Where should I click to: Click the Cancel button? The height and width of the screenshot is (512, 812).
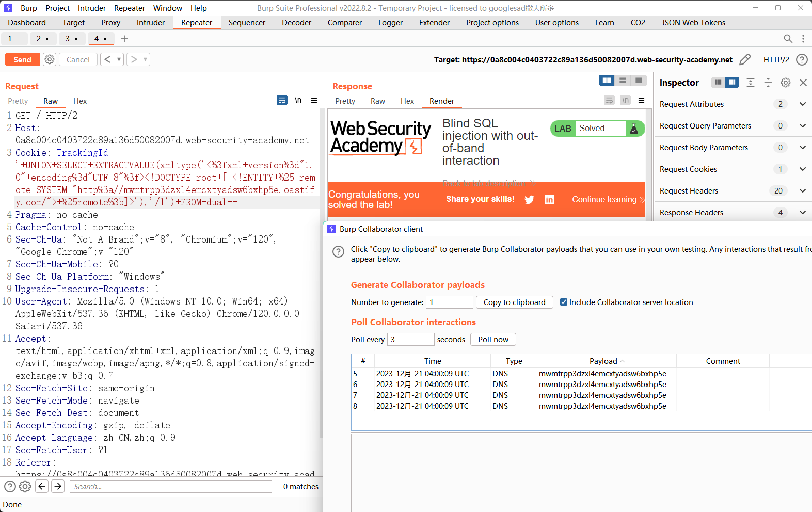78,59
